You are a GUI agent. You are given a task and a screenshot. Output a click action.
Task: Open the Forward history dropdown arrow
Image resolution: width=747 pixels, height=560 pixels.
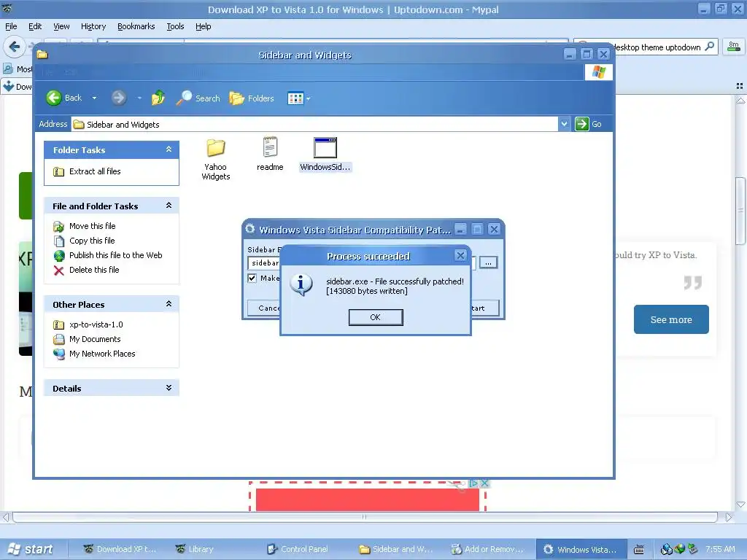pos(139,98)
